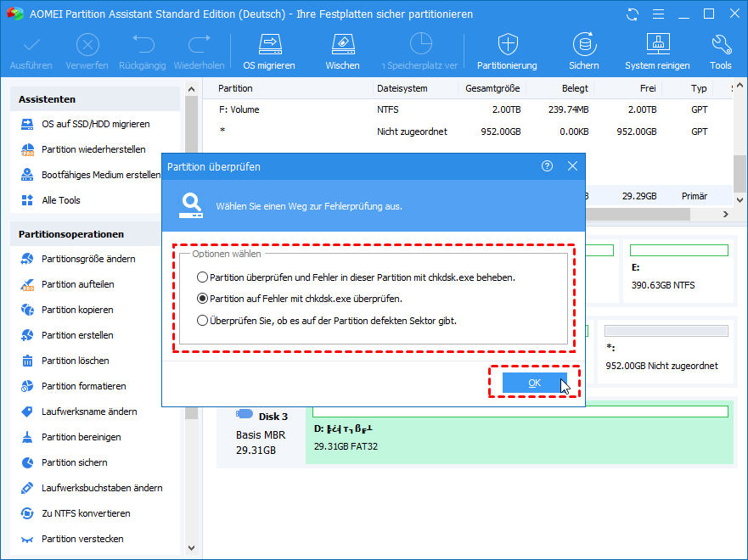Image resolution: width=748 pixels, height=560 pixels.
Task: Choose the defekten Sektor check option
Action: pyautogui.click(x=327, y=321)
